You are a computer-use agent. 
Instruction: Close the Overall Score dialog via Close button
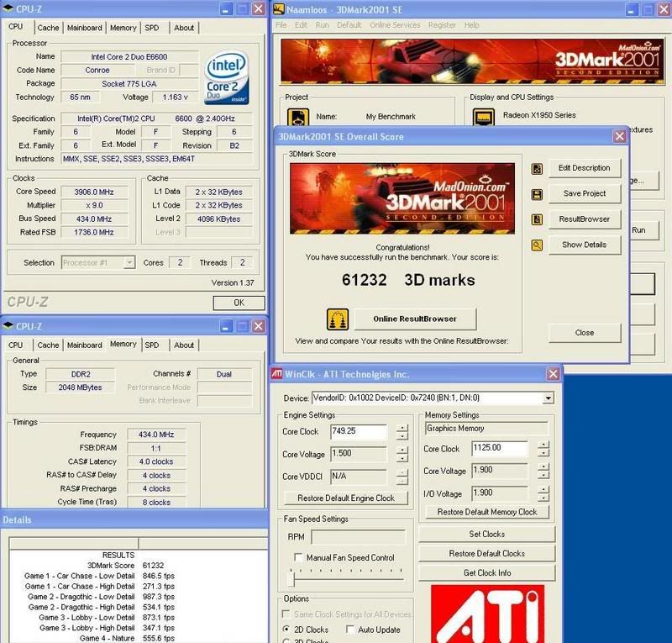(x=584, y=333)
